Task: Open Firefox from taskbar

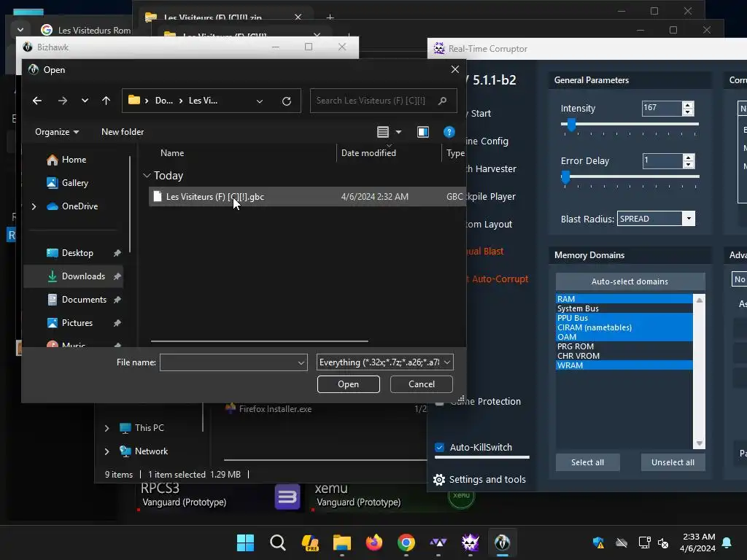Action: point(374,542)
